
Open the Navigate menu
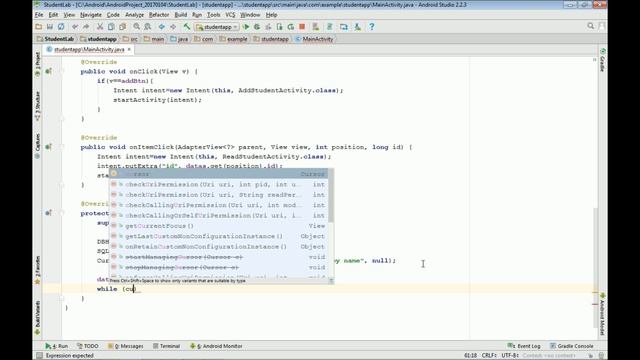(91, 15)
